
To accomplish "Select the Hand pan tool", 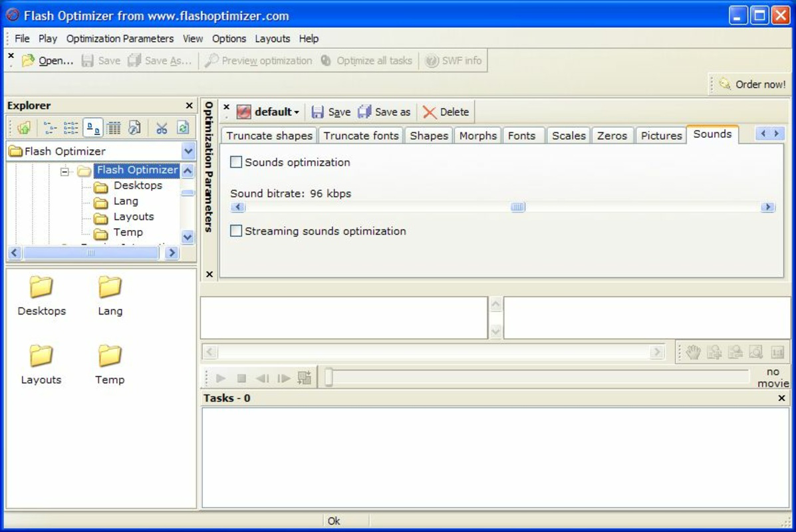I will [x=694, y=352].
